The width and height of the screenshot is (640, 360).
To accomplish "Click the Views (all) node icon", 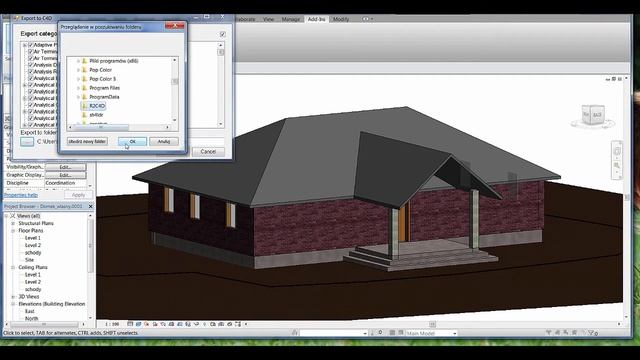I will tap(13, 216).
